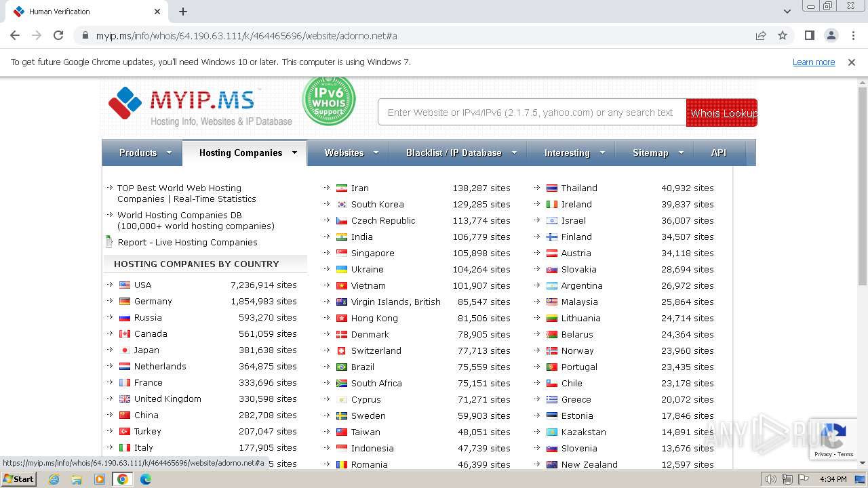Click the Iran flag icon

[342, 188]
